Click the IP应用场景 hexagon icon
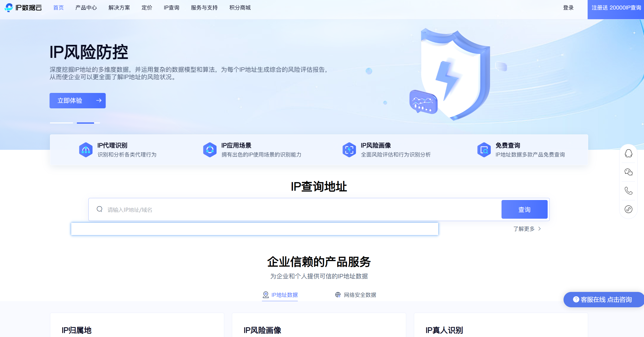This screenshot has height=337, width=644. 210,150
